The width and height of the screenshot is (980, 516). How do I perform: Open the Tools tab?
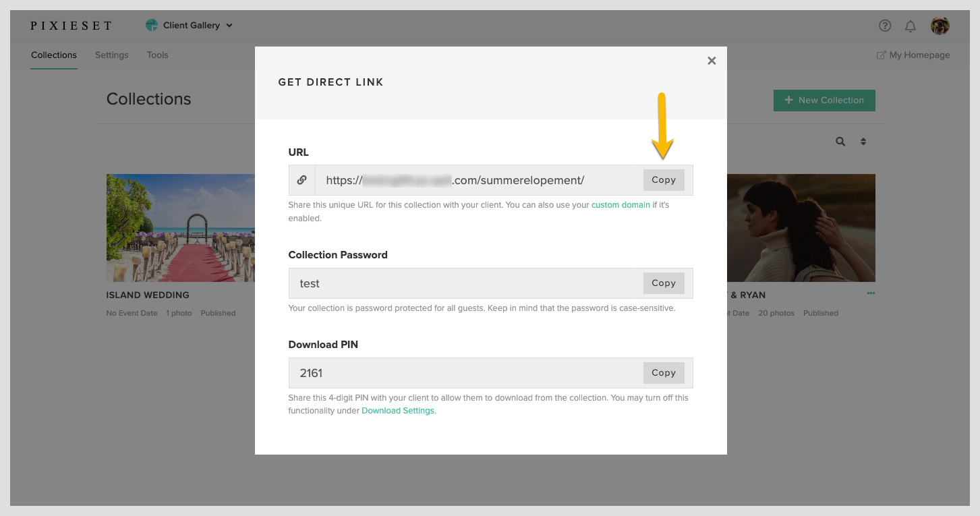[157, 55]
